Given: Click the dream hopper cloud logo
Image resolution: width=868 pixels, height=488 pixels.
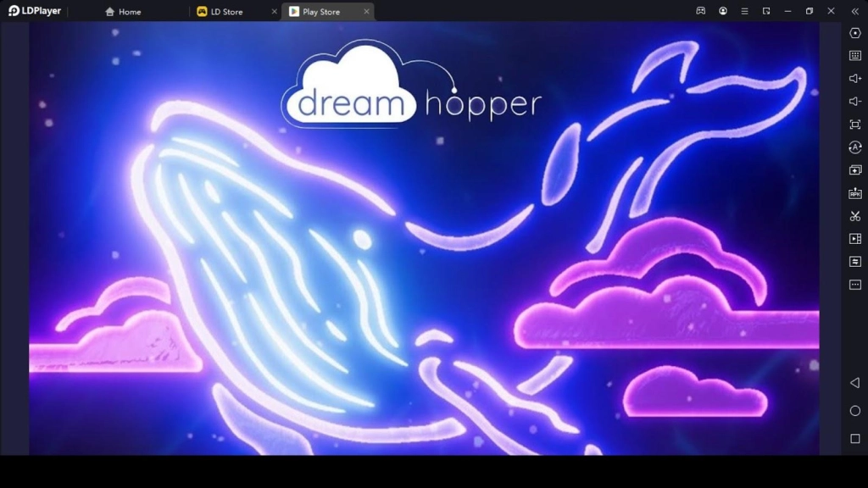Looking at the screenshot, I should pyautogui.click(x=411, y=84).
